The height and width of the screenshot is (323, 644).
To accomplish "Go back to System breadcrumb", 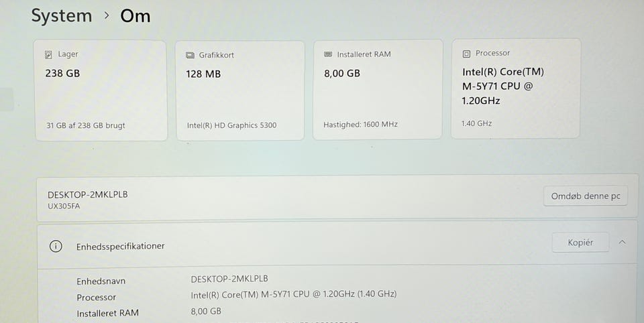I will [x=61, y=15].
